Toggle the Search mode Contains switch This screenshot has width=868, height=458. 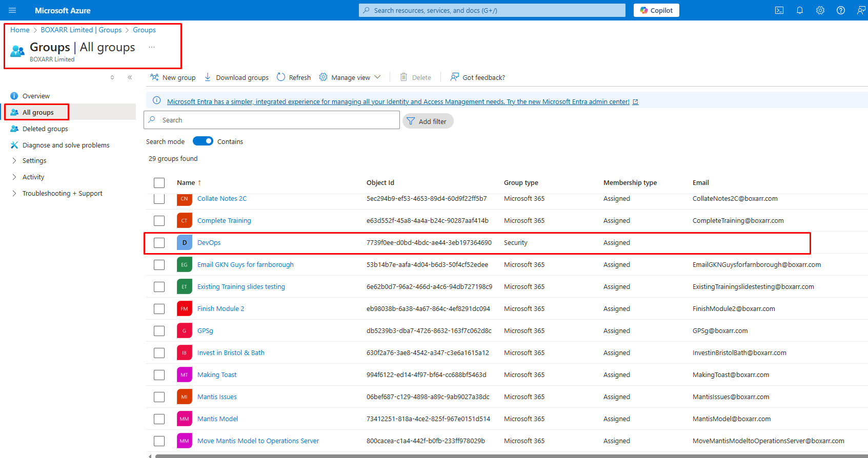point(203,141)
